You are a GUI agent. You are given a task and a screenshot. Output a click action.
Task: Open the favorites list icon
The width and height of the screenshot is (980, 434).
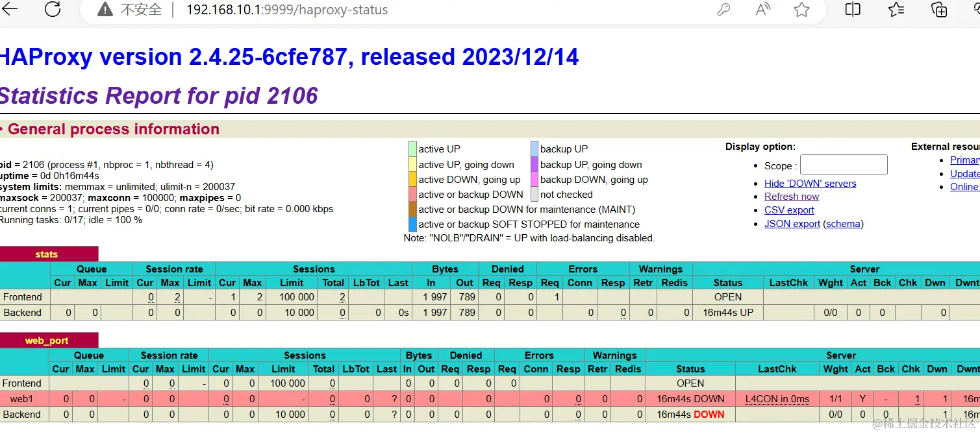click(896, 9)
